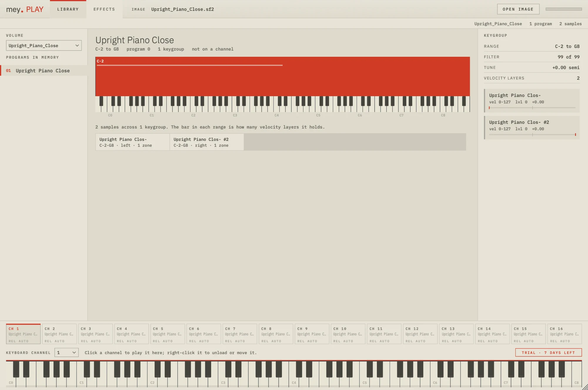Screen dimensions: 588x390
Task: Select the CH 16 channel slot
Action: point(565,334)
